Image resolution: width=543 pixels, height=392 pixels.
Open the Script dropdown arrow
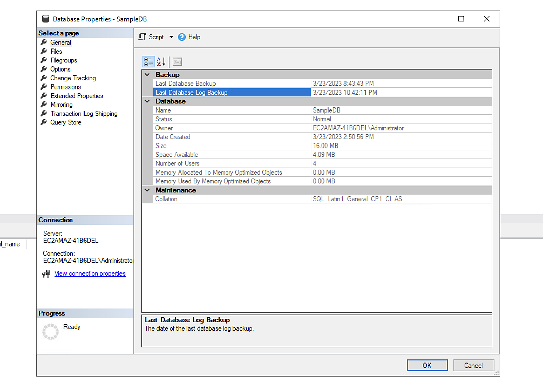tap(171, 37)
